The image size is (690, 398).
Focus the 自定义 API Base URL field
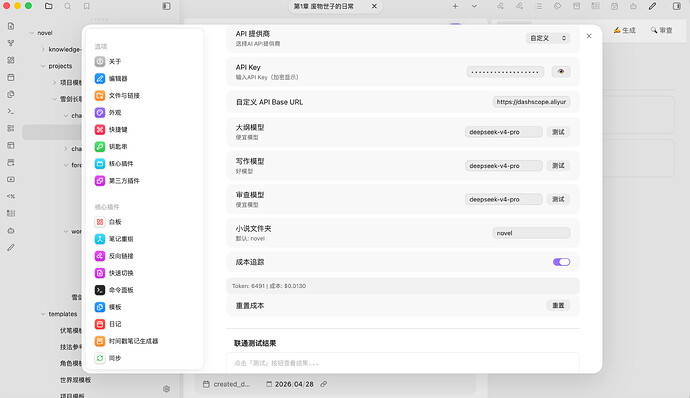coord(531,102)
